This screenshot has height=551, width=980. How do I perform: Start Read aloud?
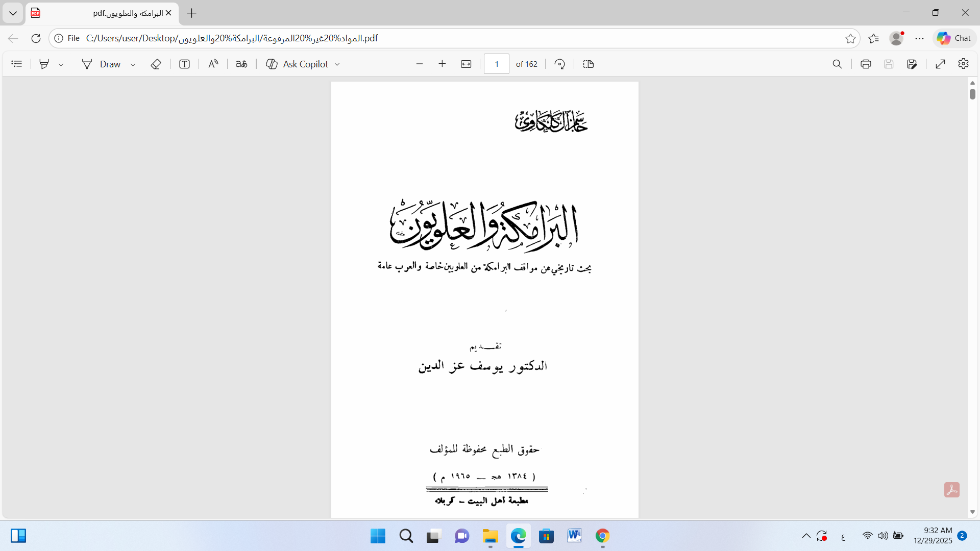coord(213,64)
